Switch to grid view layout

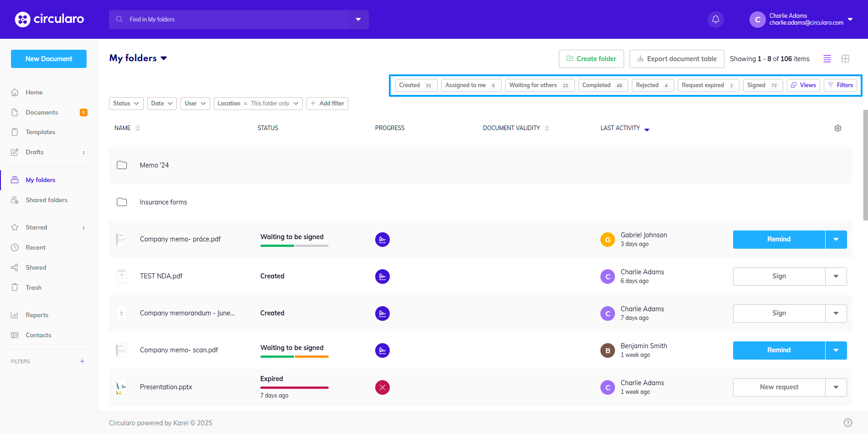tap(845, 59)
